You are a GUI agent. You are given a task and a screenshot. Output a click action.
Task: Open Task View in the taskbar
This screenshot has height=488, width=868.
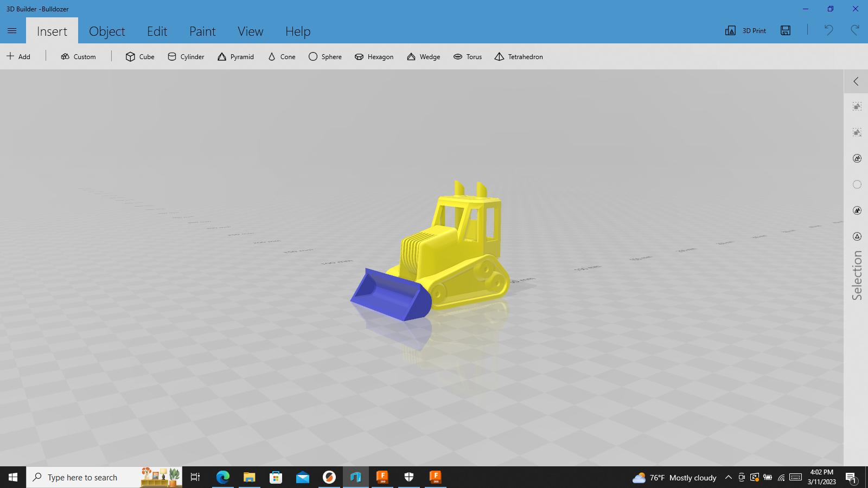pos(195,477)
